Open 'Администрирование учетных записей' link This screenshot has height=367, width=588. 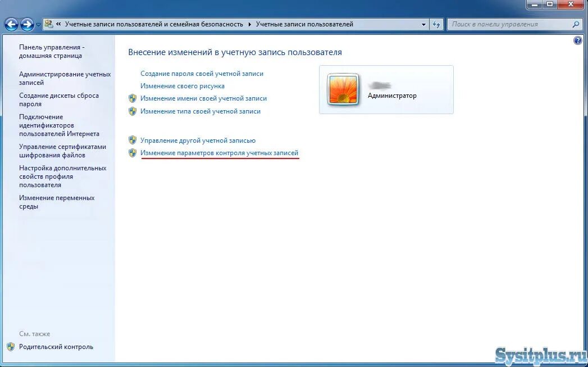(65, 79)
